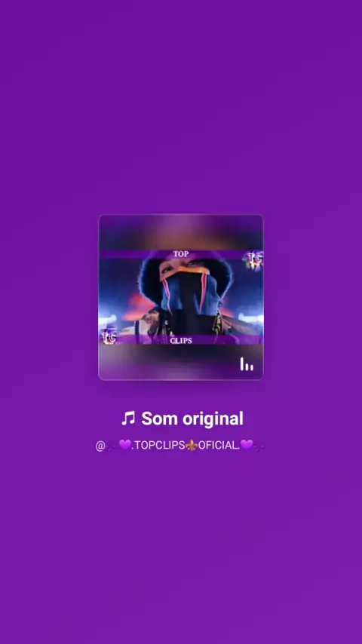Image resolution: width=362 pixels, height=644 pixels.
Task: Click the TC logo at thumbnail top-right
Action: coord(253,260)
